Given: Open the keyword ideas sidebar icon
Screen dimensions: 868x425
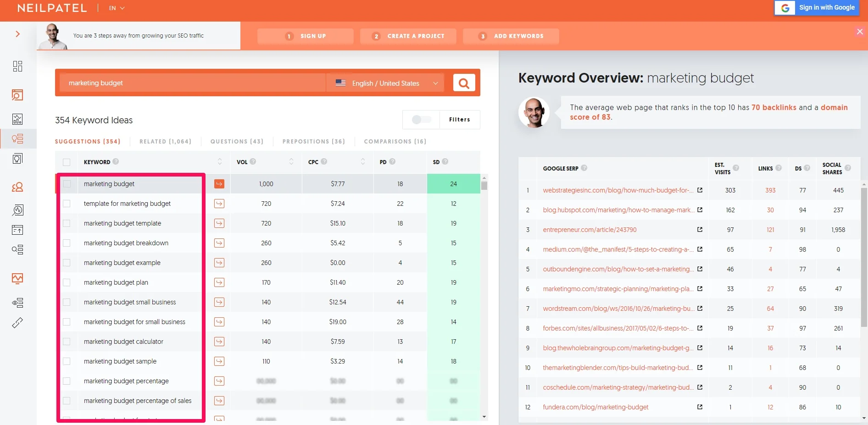Looking at the screenshot, I should (x=17, y=138).
